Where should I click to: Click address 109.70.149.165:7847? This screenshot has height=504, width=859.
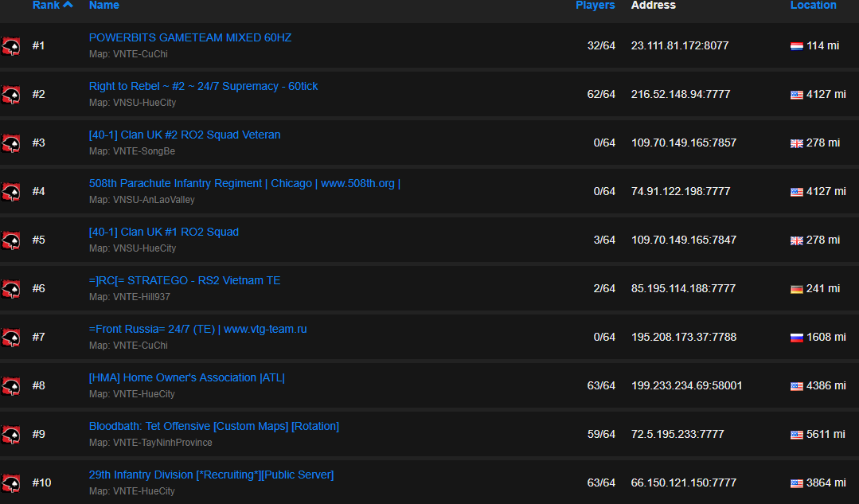[684, 240]
